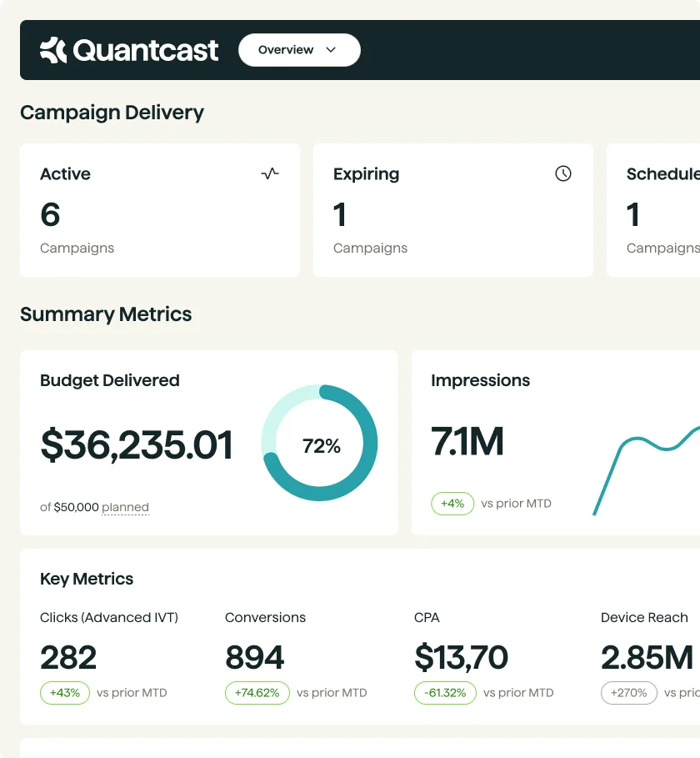Select the Conversions metric value 894

tap(255, 658)
